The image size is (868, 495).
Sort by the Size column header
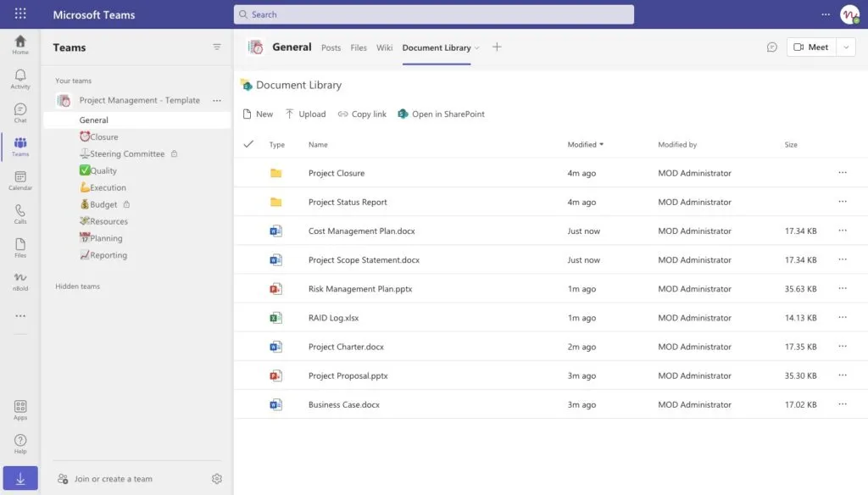click(791, 144)
